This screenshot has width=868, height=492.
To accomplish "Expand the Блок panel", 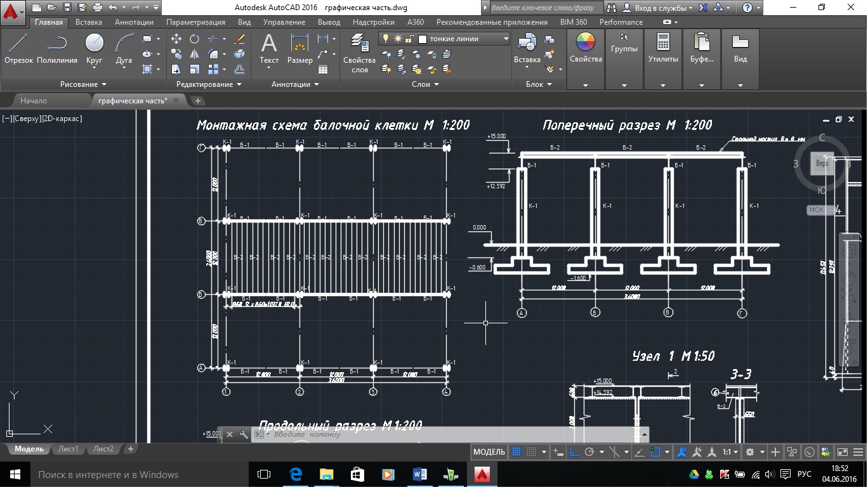I will pyautogui.click(x=539, y=84).
